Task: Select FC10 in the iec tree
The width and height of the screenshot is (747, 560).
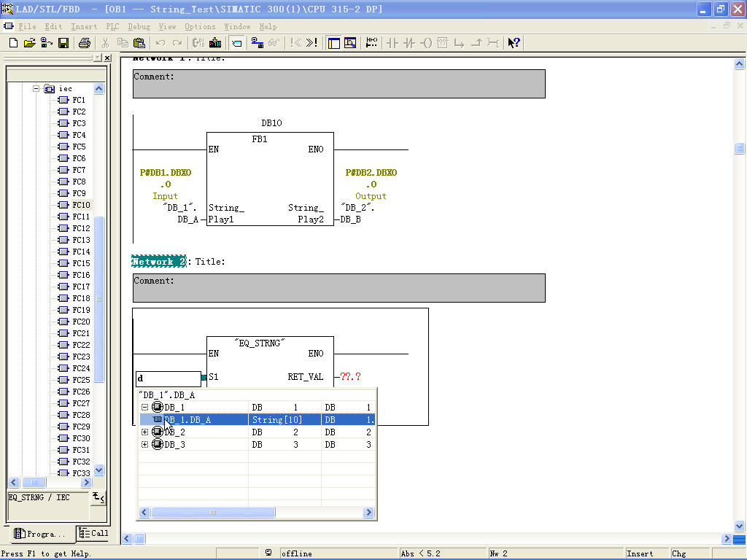Action: [81, 205]
